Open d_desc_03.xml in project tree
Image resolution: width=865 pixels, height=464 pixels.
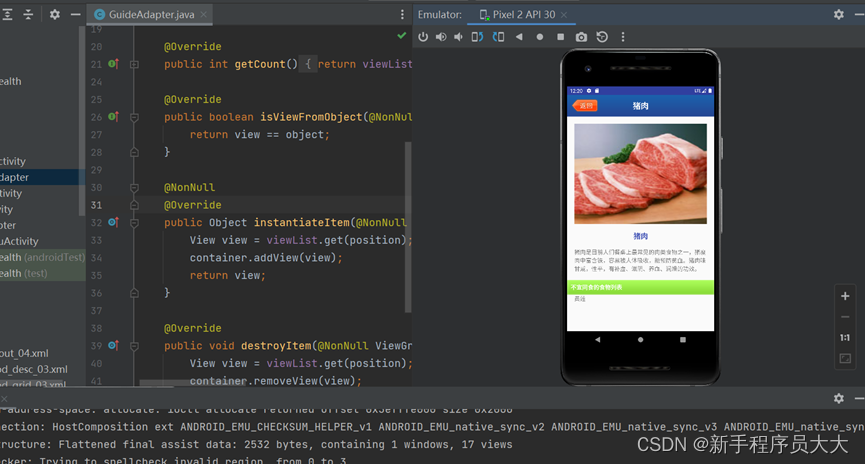coord(34,369)
